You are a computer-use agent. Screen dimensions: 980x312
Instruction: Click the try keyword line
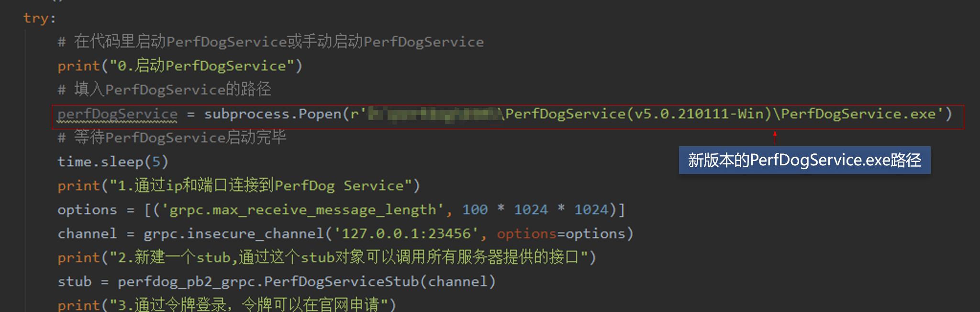[39, 18]
